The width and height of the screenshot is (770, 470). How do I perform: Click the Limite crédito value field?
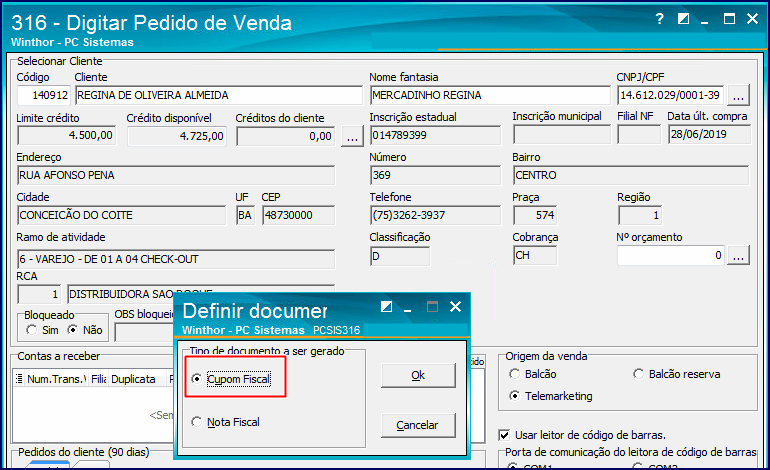[x=66, y=135]
